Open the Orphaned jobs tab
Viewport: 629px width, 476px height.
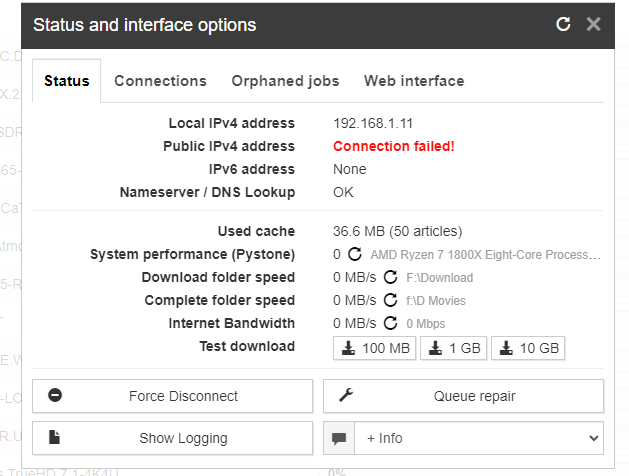pyautogui.click(x=285, y=81)
